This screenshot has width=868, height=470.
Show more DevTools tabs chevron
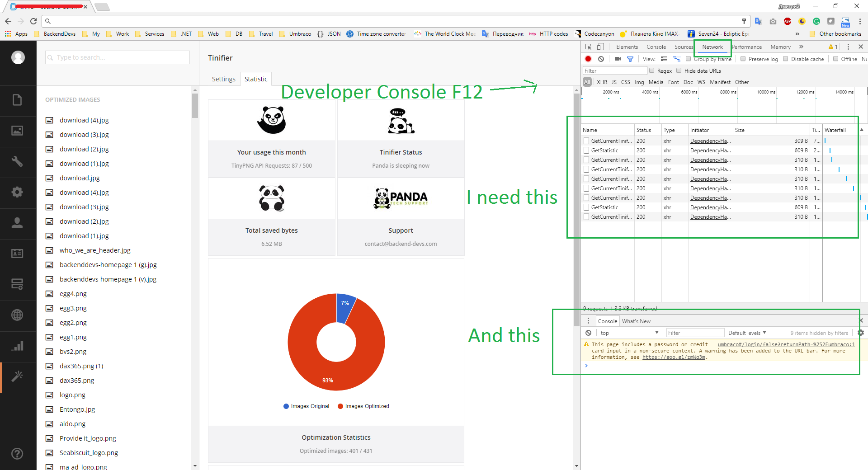pos(801,47)
